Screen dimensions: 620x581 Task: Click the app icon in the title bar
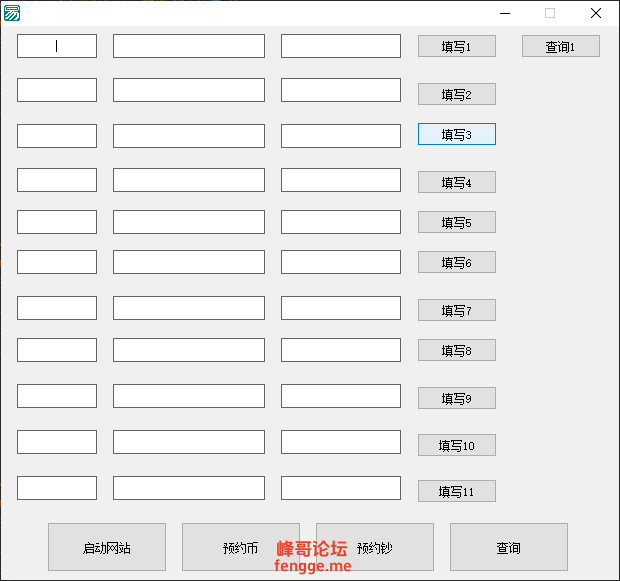click(12, 13)
